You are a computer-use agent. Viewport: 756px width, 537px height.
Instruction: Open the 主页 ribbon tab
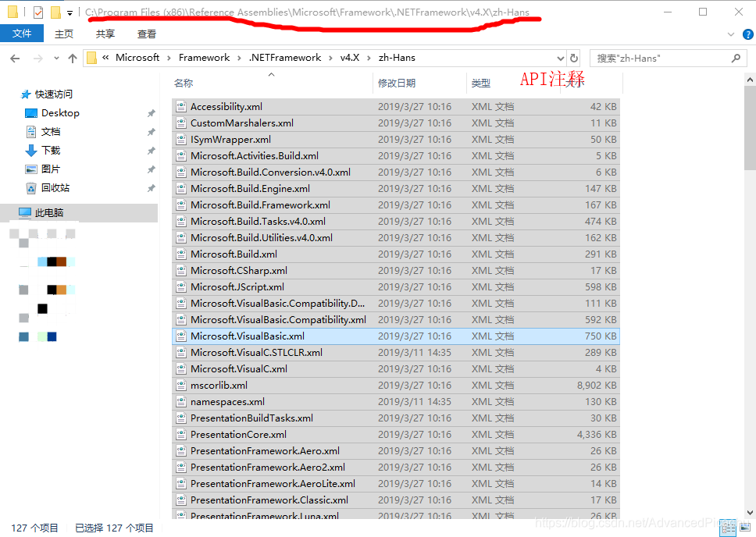coord(64,34)
